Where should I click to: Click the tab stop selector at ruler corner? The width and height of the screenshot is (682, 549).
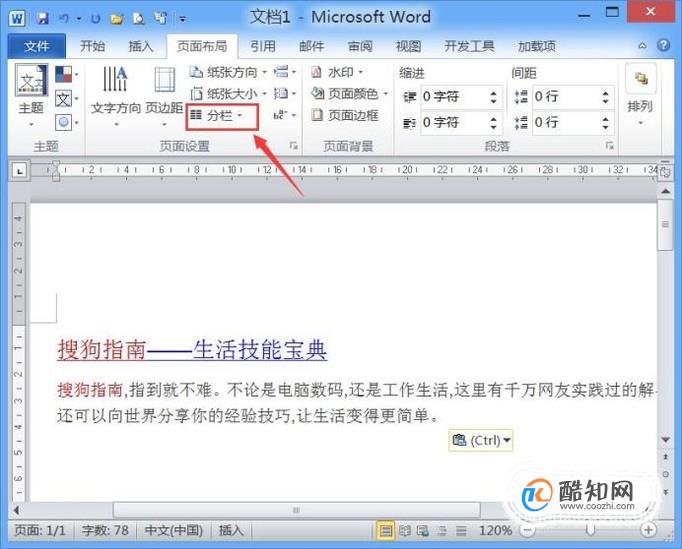coord(19,171)
